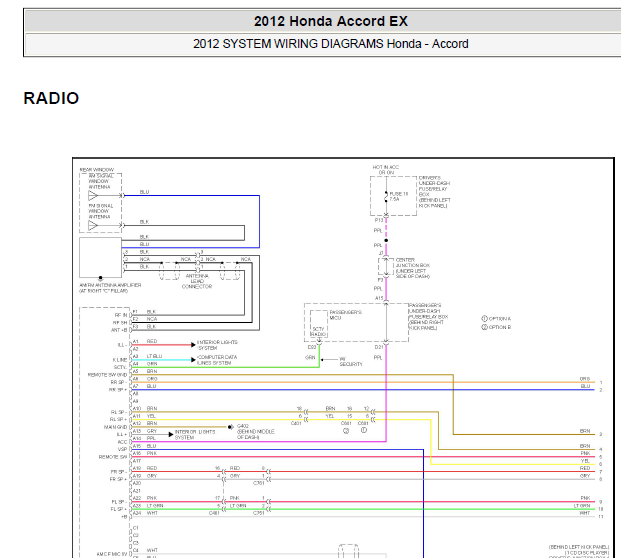Click the "LT GRN" label at right-edge wire 10

[582, 506]
